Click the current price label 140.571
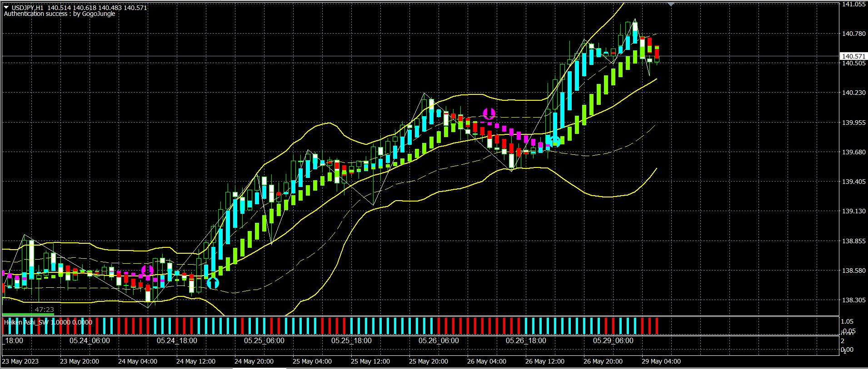Image resolution: width=868 pixels, height=369 pixels. click(x=853, y=56)
